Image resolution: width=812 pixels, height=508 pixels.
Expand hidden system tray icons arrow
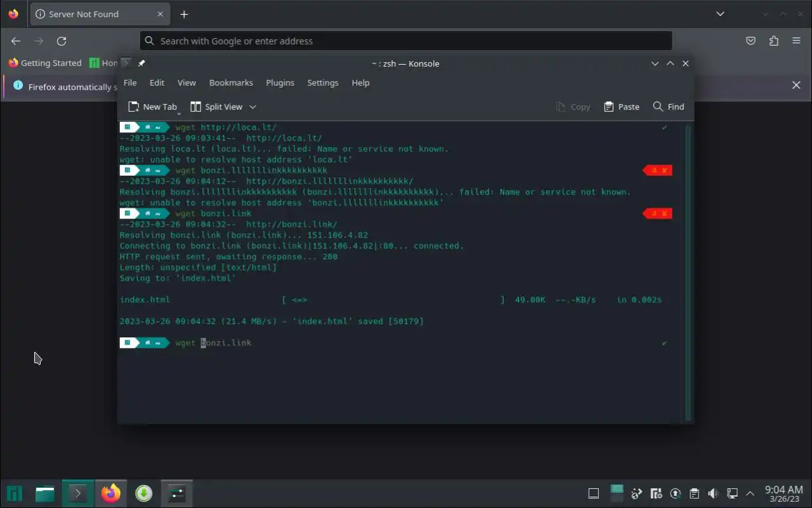(x=750, y=493)
